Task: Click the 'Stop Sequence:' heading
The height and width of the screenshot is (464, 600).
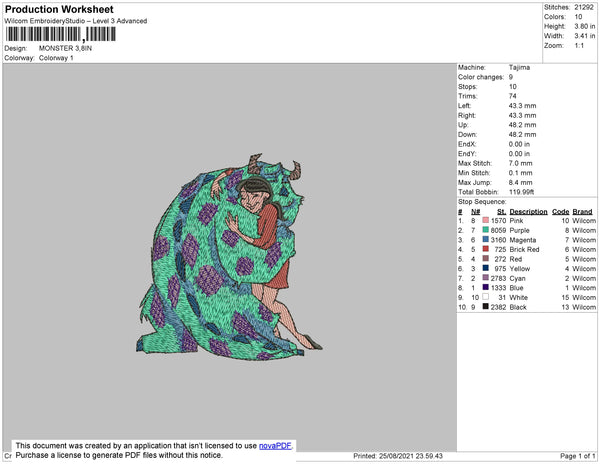Action: point(482,202)
